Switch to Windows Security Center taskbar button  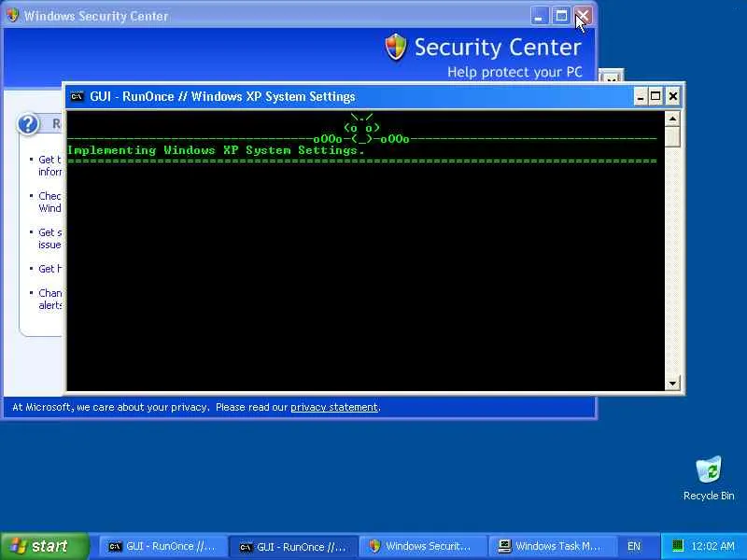pos(423,547)
